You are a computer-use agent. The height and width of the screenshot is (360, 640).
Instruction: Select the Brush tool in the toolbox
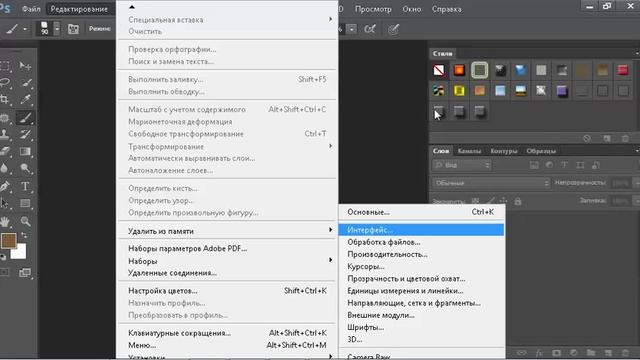[25, 118]
